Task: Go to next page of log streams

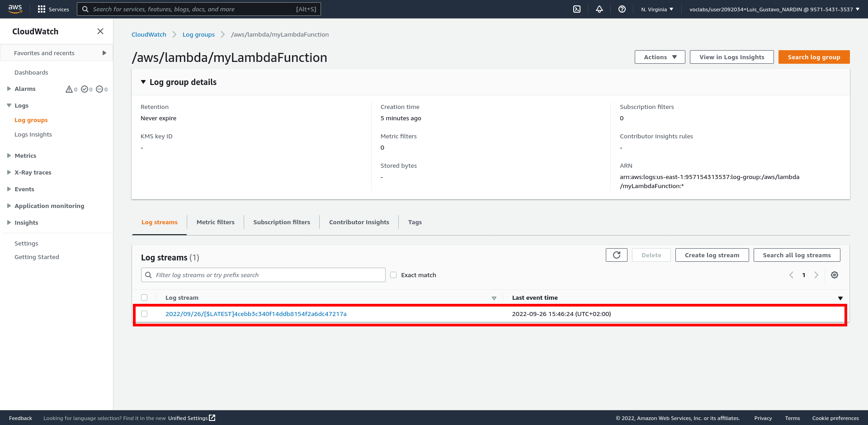Action: (x=816, y=275)
